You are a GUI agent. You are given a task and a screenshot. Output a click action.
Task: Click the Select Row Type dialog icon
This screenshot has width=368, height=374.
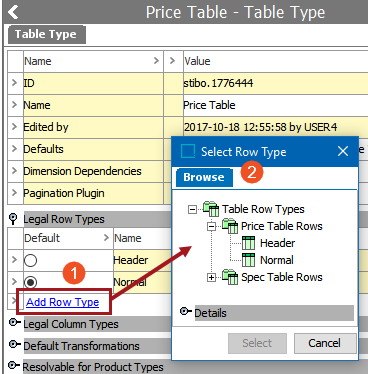click(x=188, y=151)
